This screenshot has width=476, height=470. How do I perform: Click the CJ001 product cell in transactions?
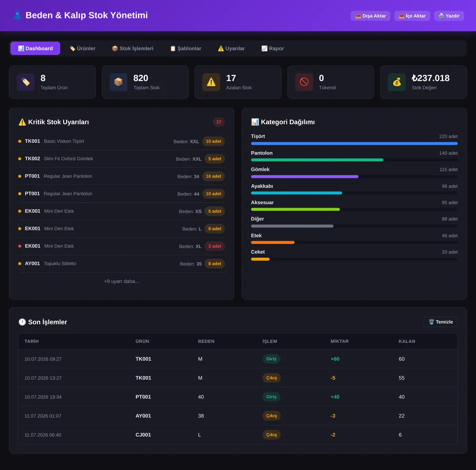coord(143,435)
